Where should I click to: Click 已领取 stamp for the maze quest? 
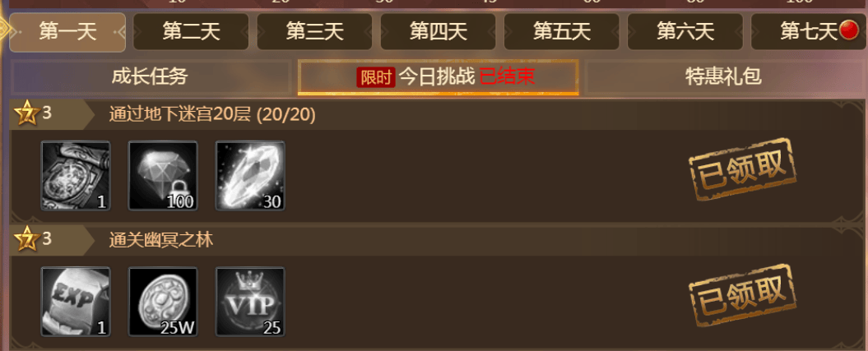pyautogui.click(x=742, y=169)
